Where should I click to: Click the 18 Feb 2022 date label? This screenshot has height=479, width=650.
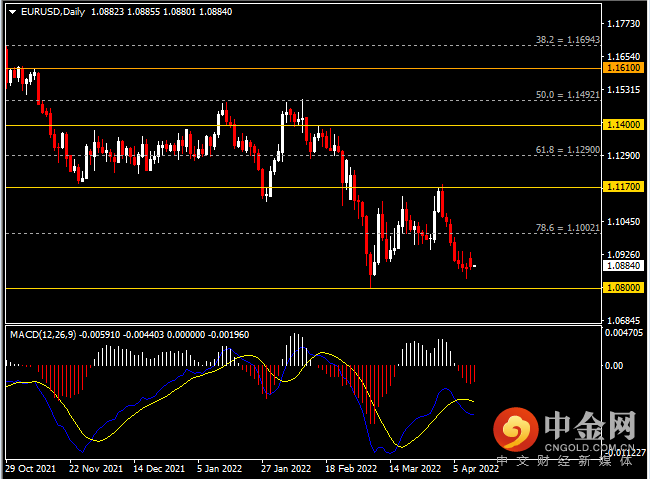351,469
